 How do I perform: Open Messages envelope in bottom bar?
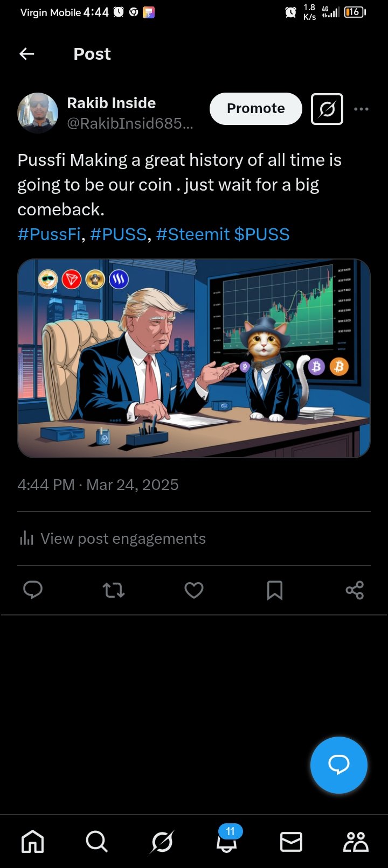point(291,842)
